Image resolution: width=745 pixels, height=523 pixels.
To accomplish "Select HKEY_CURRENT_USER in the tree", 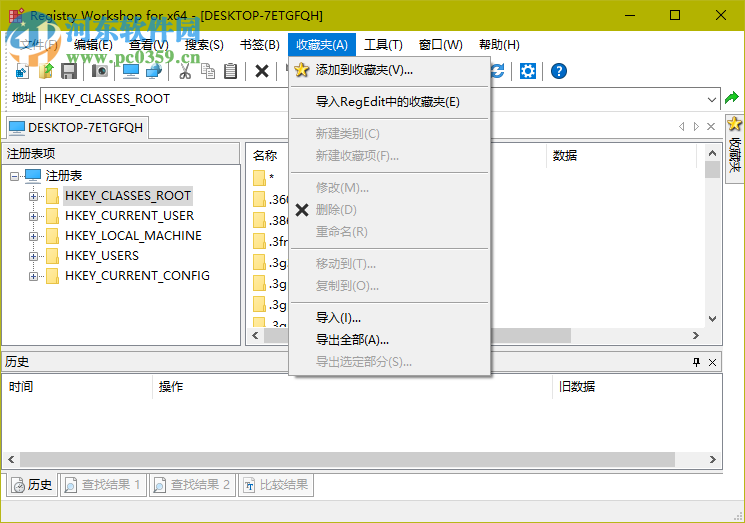I will (129, 216).
